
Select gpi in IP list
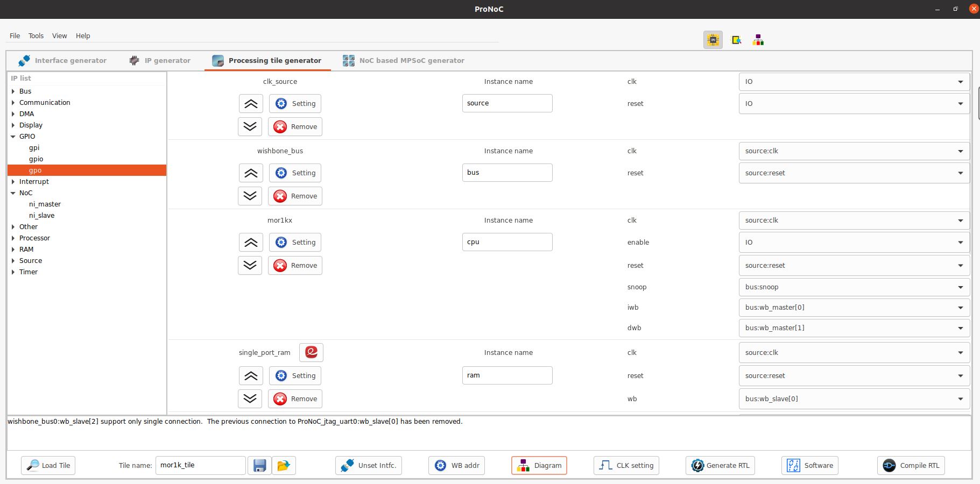34,148
